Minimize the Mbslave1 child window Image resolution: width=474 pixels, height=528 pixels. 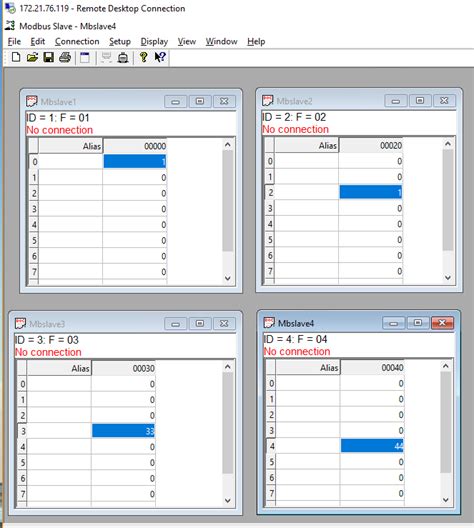point(175,101)
